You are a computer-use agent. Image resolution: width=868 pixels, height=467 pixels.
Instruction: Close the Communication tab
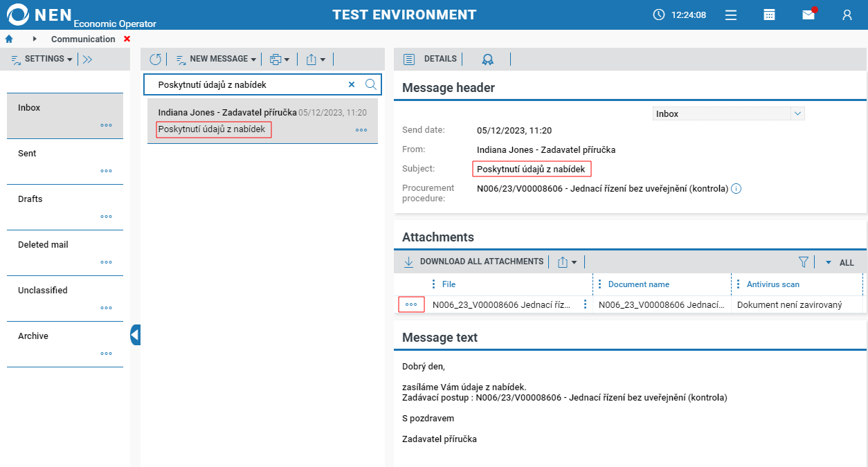[x=127, y=39]
